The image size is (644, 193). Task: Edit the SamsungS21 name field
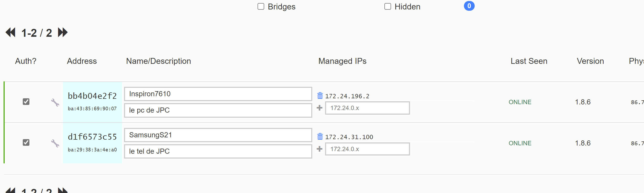218,135
